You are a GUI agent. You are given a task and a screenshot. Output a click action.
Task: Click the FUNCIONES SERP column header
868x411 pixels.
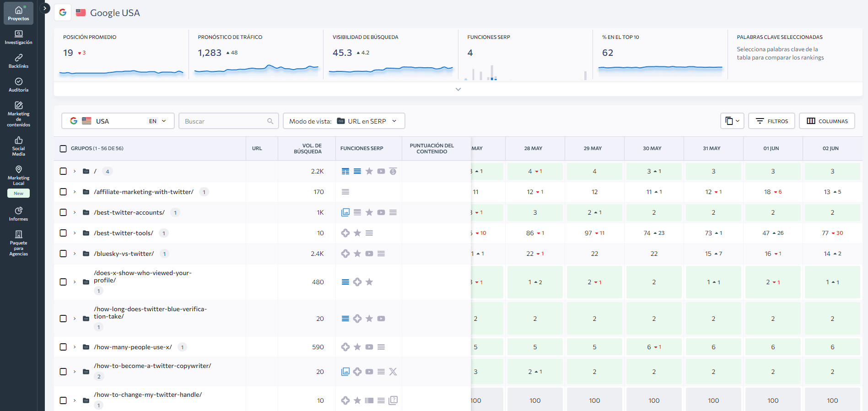(362, 148)
